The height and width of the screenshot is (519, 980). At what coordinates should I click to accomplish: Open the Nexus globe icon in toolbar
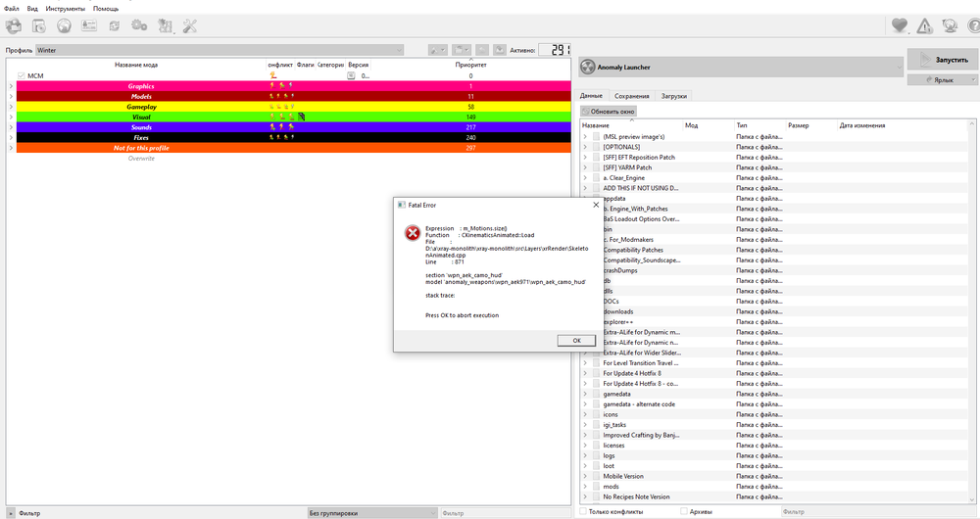tap(64, 25)
